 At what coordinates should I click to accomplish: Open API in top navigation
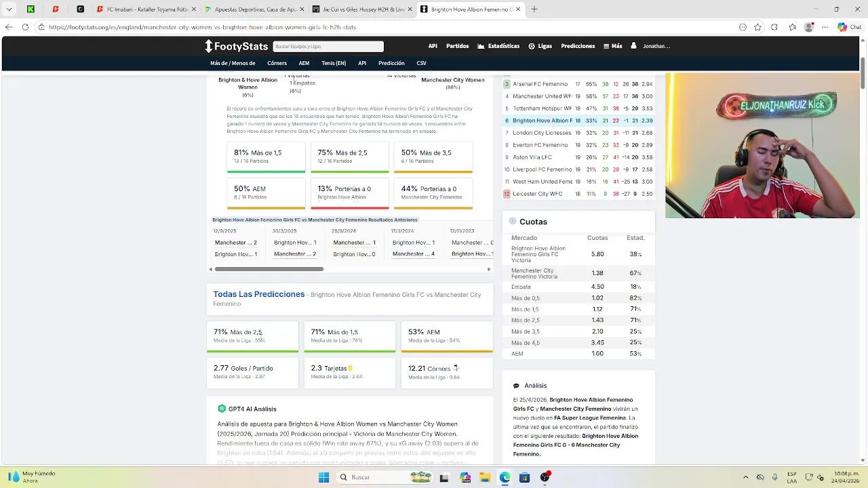pyautogui.click(x=433, y=46)
